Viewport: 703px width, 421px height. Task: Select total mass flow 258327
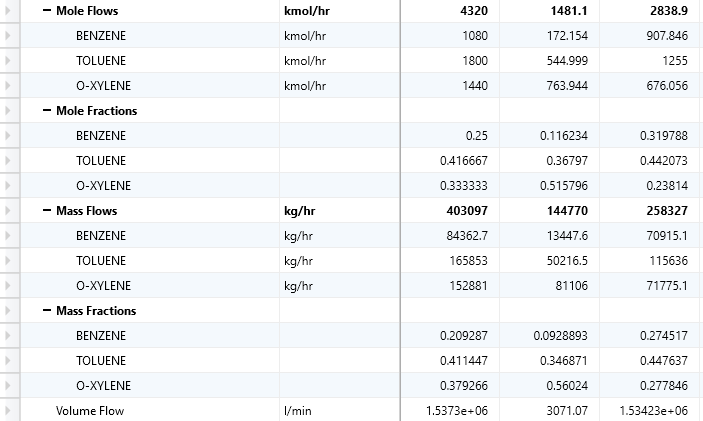[667, 211]
